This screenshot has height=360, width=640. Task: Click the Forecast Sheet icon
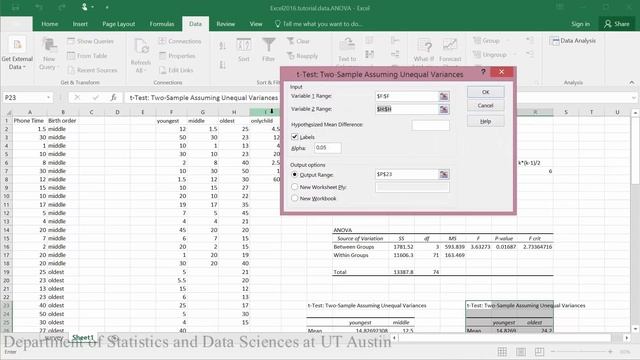click(x=450, y=45)
